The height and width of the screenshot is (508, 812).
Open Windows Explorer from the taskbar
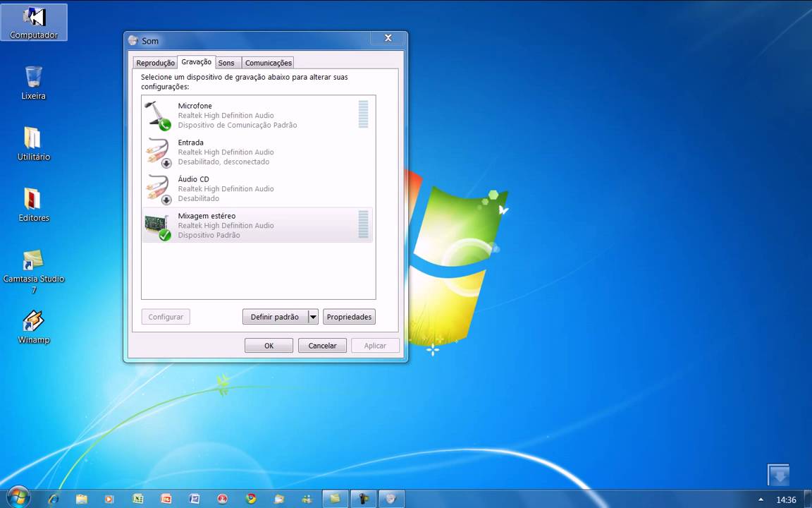pos(82,499)
